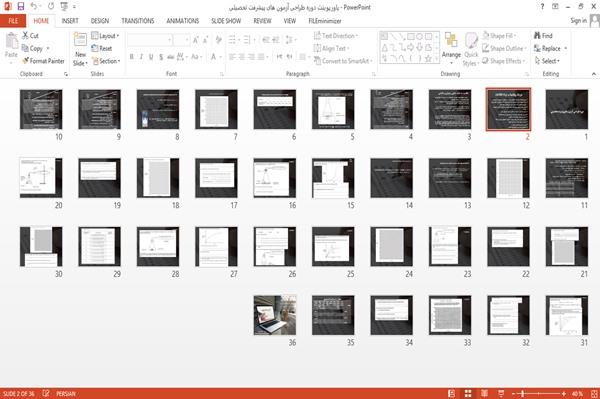Copy the selected slide
This screenshot has height=399, width=600.
coord(32,48)
